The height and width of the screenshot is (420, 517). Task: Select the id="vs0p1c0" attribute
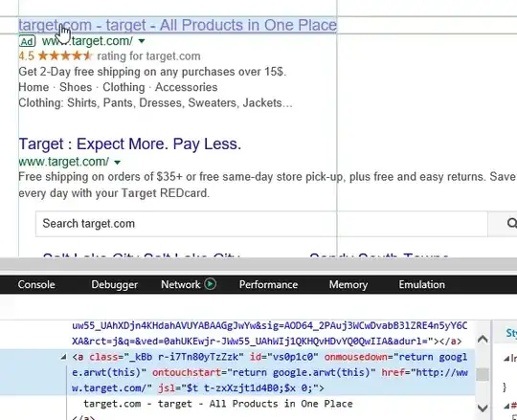pyautogui.click(x=284, y=357)
